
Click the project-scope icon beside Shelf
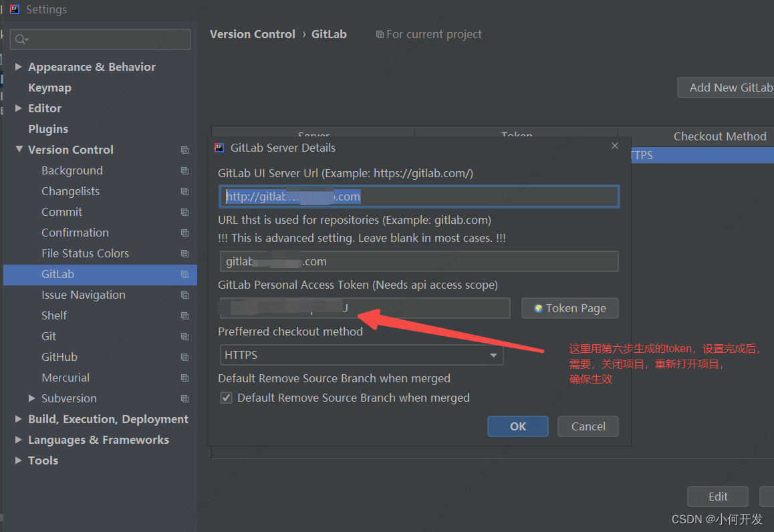[184, 316]
